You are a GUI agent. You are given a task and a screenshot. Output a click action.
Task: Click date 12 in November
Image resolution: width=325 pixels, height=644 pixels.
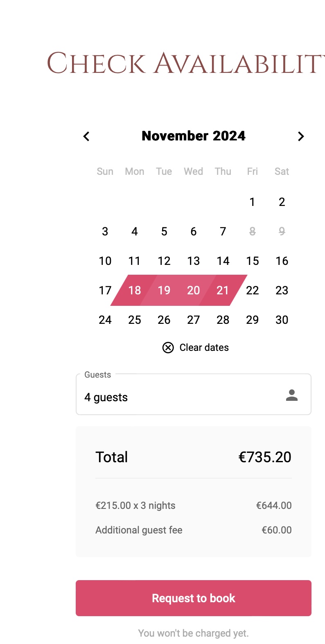point(164,261)
